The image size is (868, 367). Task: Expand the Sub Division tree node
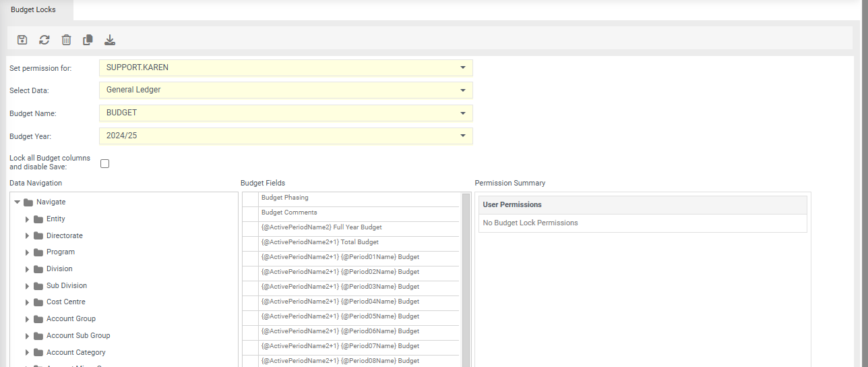point(28,285)
